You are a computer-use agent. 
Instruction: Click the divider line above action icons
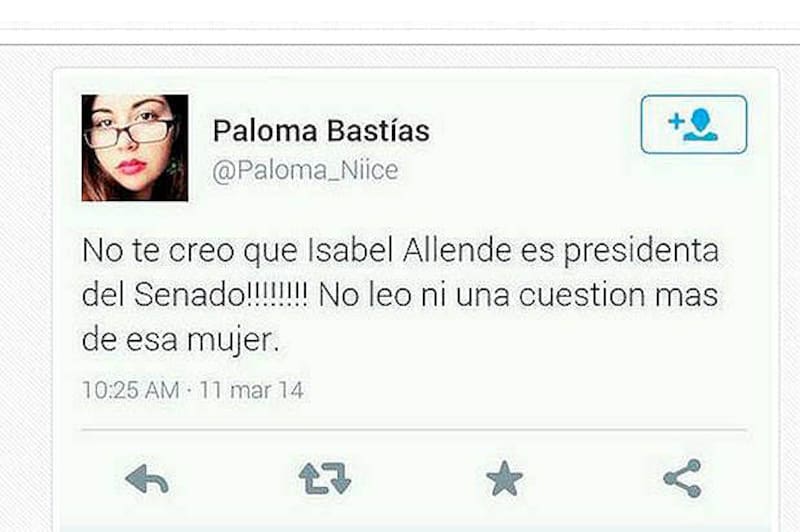pos(414,430)
